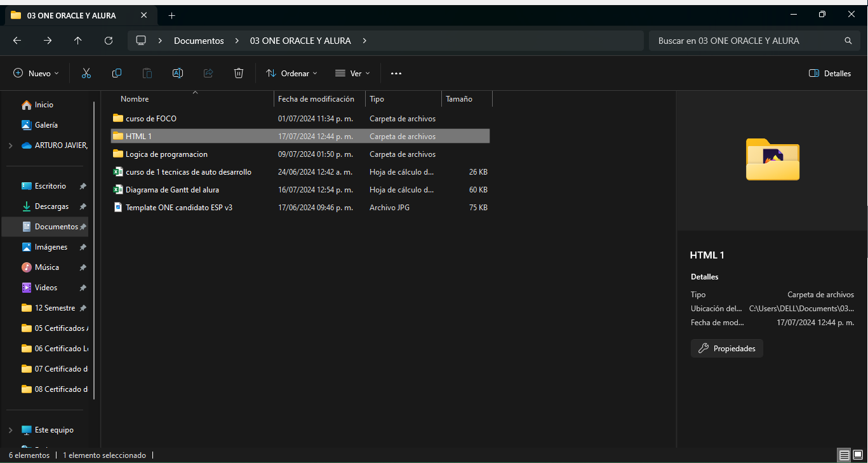This screenshot has height=463, width=868.
Task: Expand the Este equipo tree node
Action: (10, 430)
